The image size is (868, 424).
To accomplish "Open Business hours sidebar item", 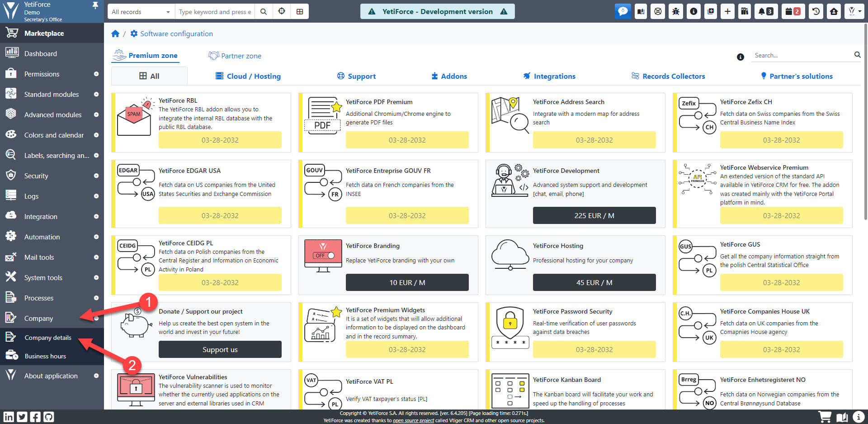I will pos(52,356).
